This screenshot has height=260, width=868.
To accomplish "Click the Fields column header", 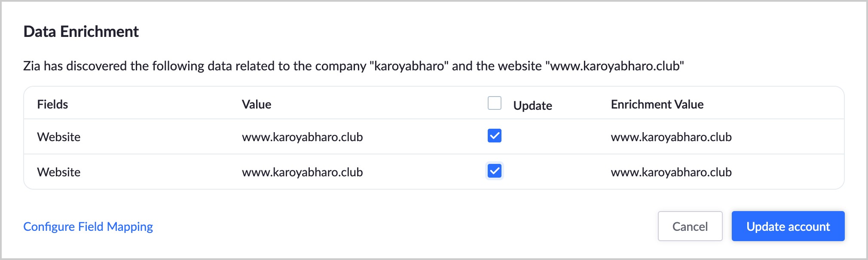I will pyautogui.click(x=52, y=104).
